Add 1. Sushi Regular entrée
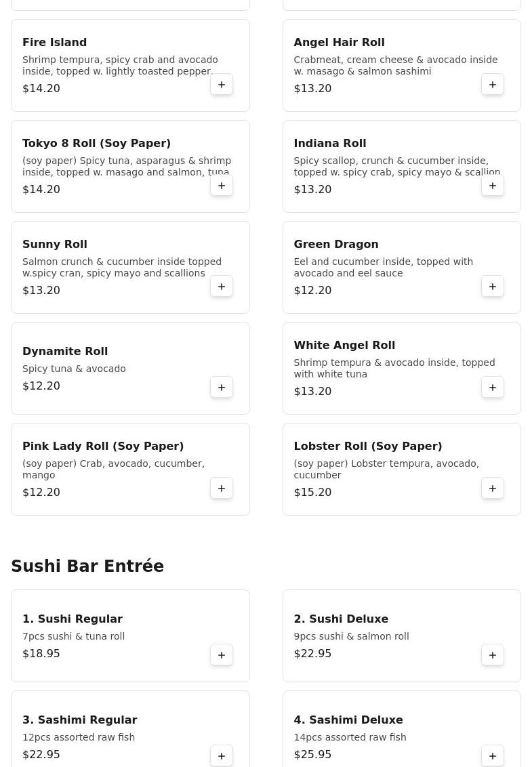 [222, 655]
